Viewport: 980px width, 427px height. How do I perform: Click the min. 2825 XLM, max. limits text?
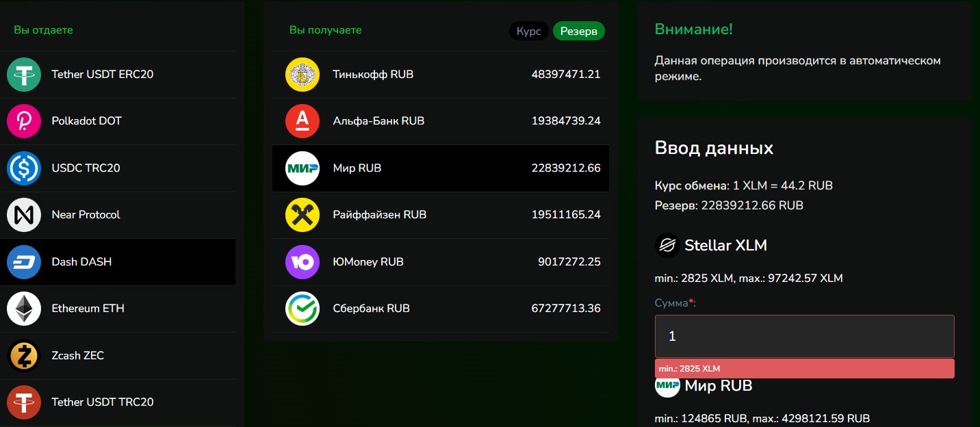[749, 279]
